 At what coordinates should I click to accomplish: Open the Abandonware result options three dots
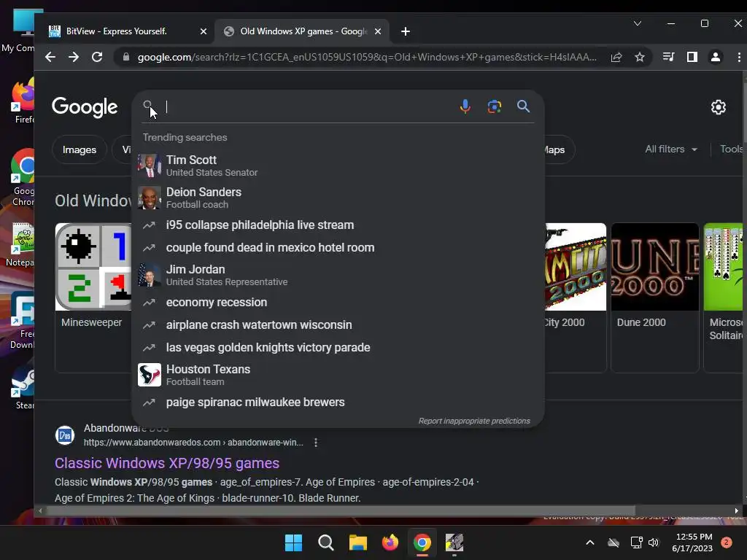(x=315, y=443)
